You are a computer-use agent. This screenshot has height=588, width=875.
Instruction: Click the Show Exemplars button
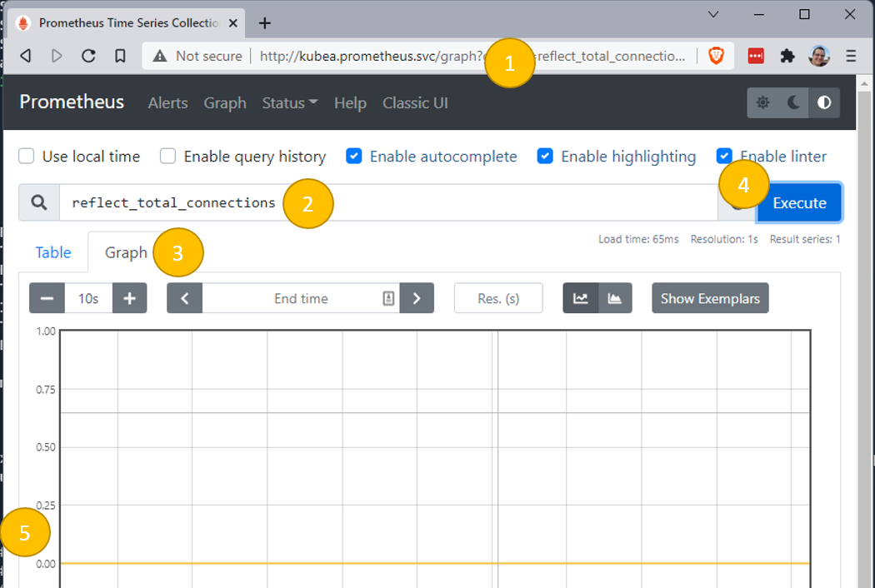[710, 298]
